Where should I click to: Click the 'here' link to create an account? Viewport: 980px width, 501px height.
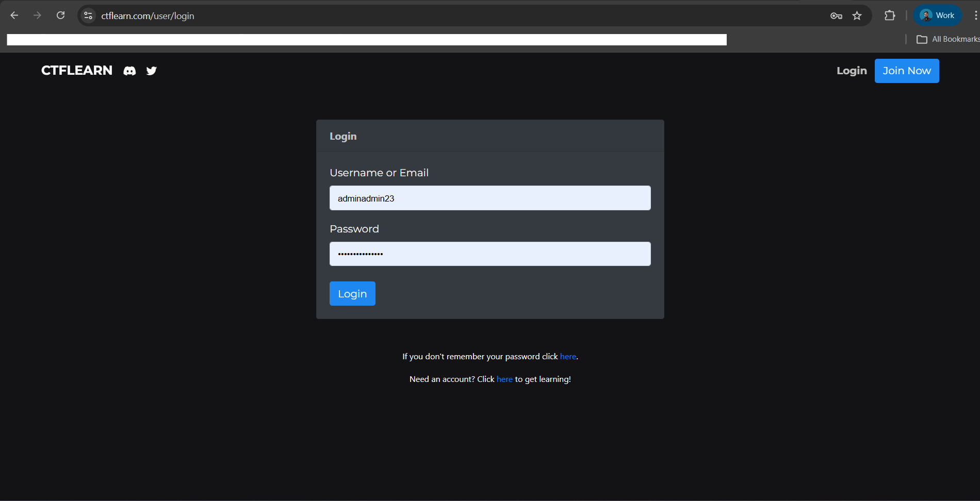pyautogui.click(x=504, y=379)
